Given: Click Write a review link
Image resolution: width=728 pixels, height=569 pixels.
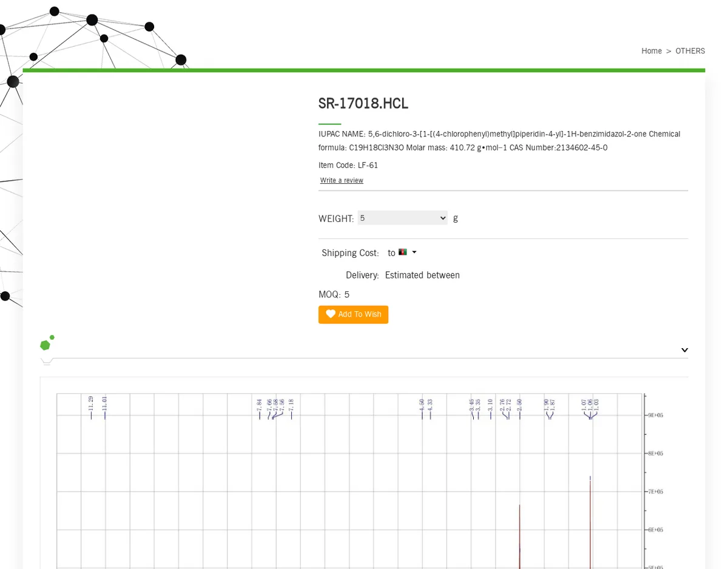Looking at the screenshot, I should pos(342,180).
